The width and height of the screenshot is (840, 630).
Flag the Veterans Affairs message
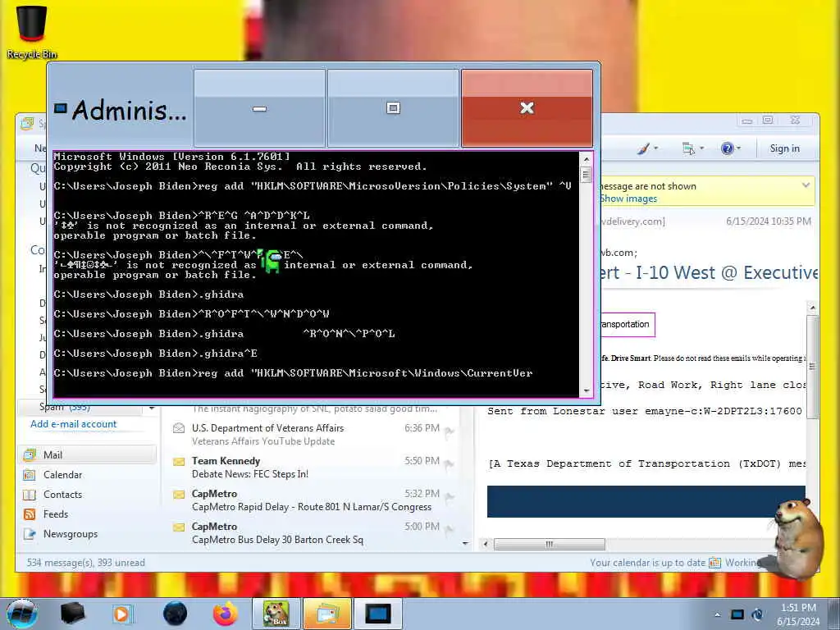pyautogui.click(x=450, y=431)
